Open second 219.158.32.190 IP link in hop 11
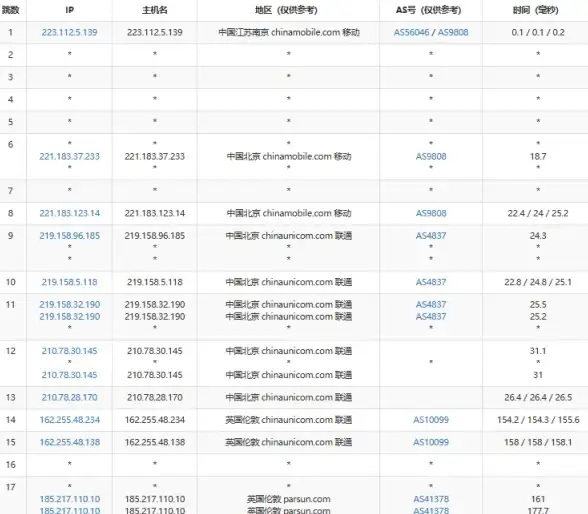Viewport: 588px width, 514px height. [x=69, y=316]
